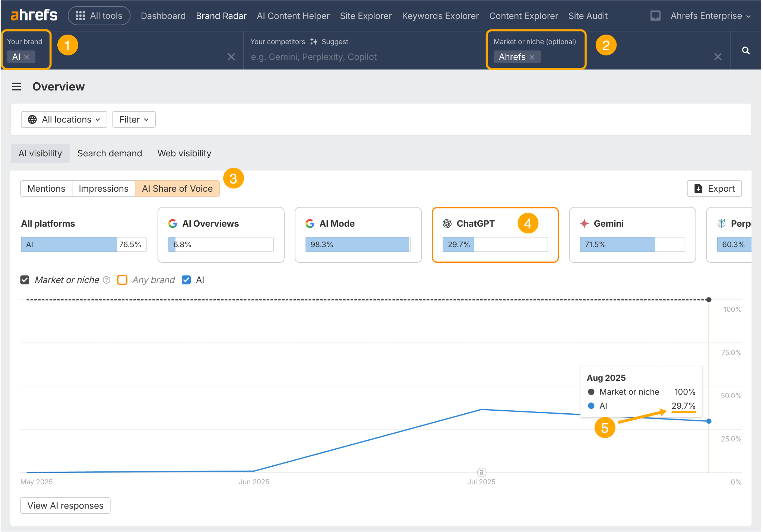Image resolution: width=763 pixels, height=532 pixels.
Task: Switch to the Search demand tab
Action: click(x=110, y=153)
